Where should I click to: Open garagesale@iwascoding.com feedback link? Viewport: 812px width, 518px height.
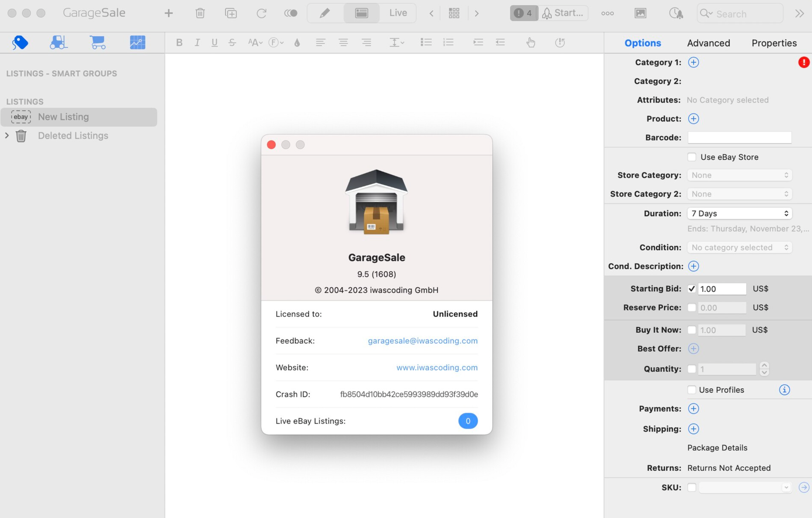(423, 341)
